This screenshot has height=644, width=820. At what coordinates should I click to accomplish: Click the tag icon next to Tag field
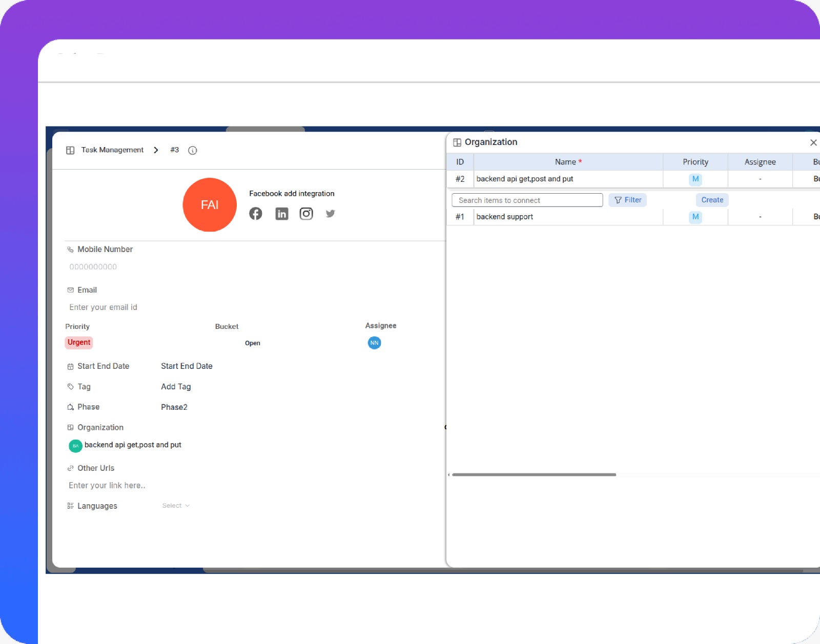pos(70,387)
